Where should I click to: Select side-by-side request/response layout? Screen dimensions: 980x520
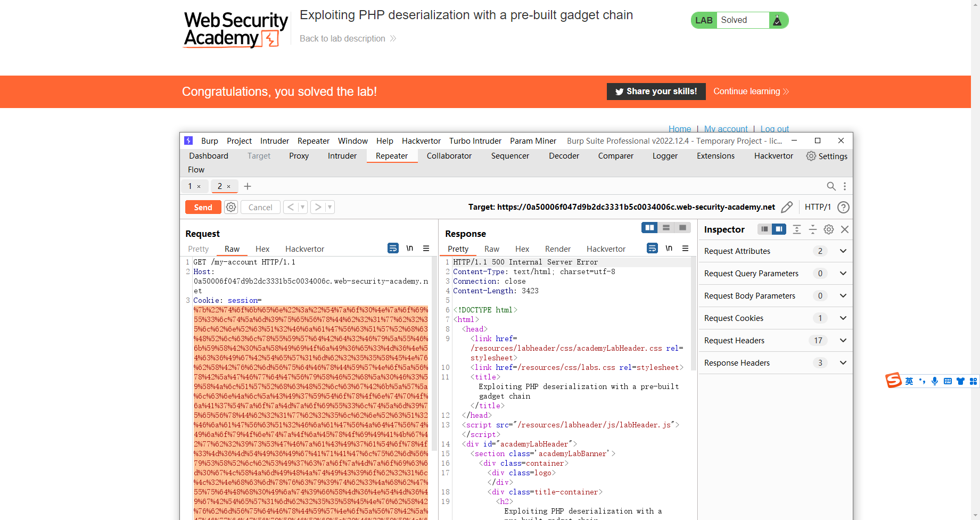click(649, 228)
